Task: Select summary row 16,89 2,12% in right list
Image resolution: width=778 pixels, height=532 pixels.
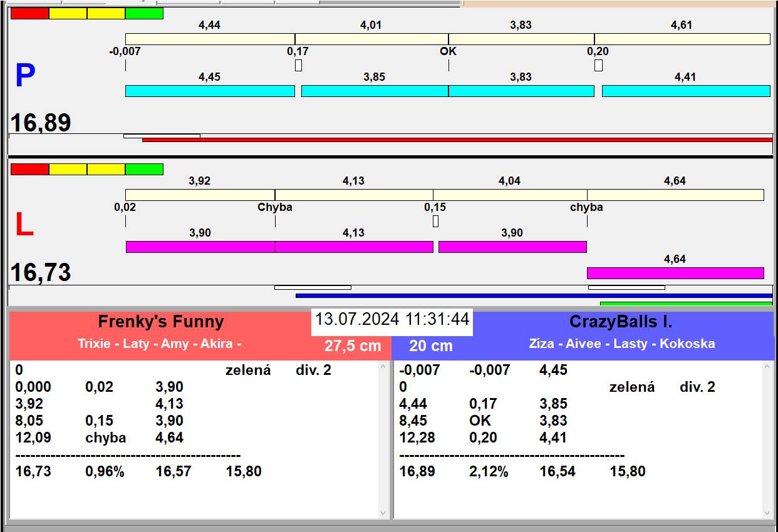Action: point(522,471)
